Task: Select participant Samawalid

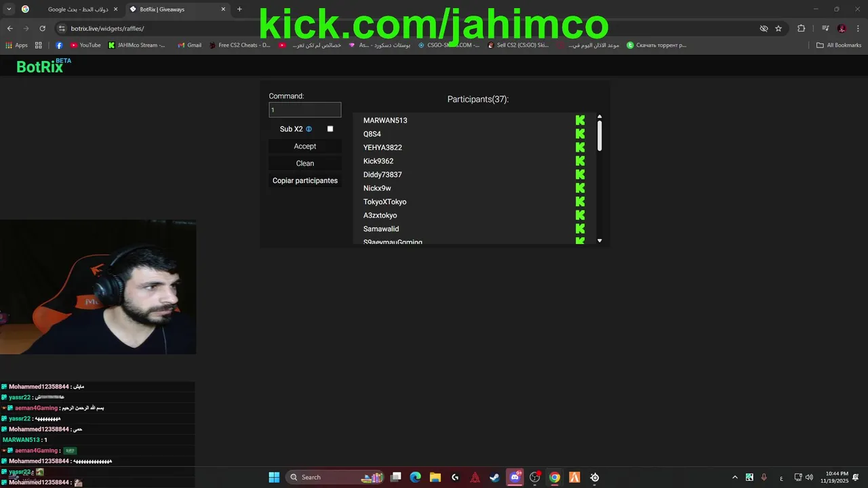Action: pos(381,229)
